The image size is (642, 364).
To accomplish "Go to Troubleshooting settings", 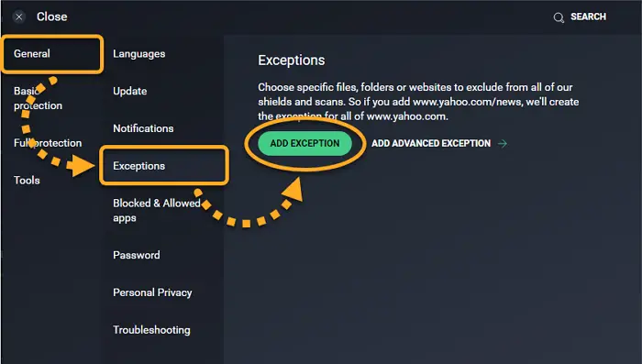I will (151, 329).
